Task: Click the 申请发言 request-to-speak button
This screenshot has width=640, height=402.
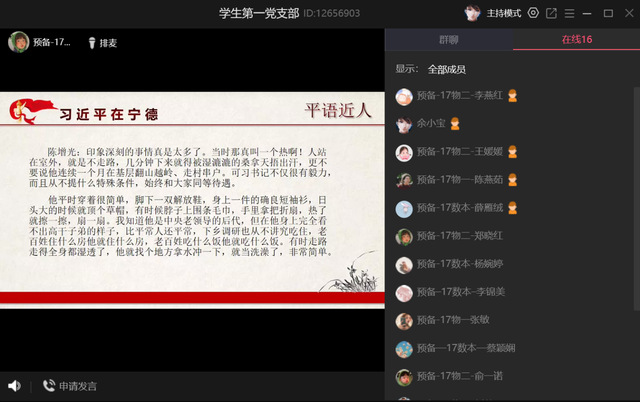Action: (x=69, y=386)
